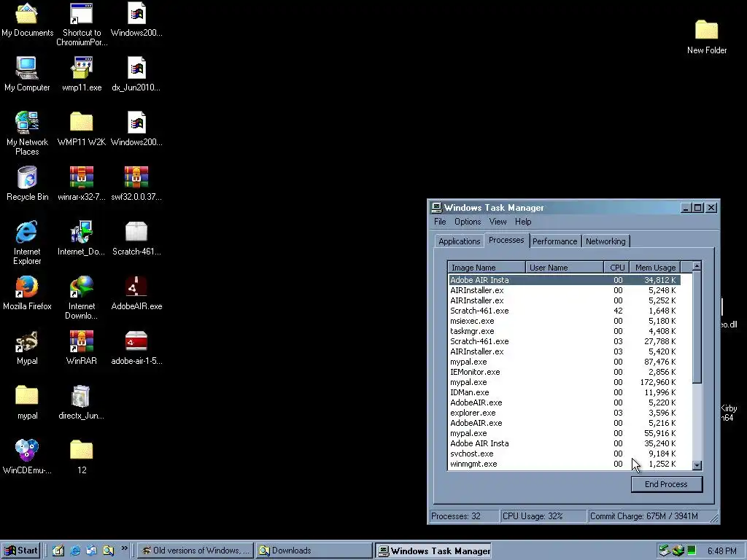Image resolution: width=747 pixels, height=560 pixels.
Task: Sort processes by CPU column header
Action: click(616, 267)
